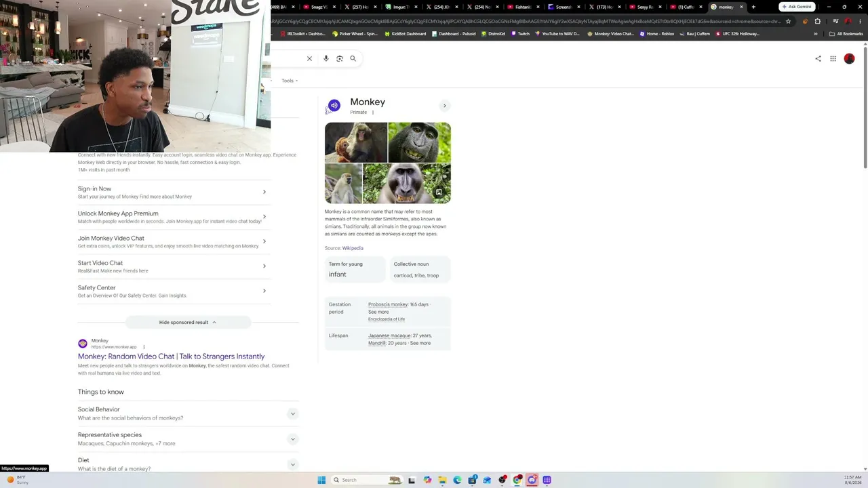Open the taskbar weather widget
Screen dimensions: 868x488
16,480
